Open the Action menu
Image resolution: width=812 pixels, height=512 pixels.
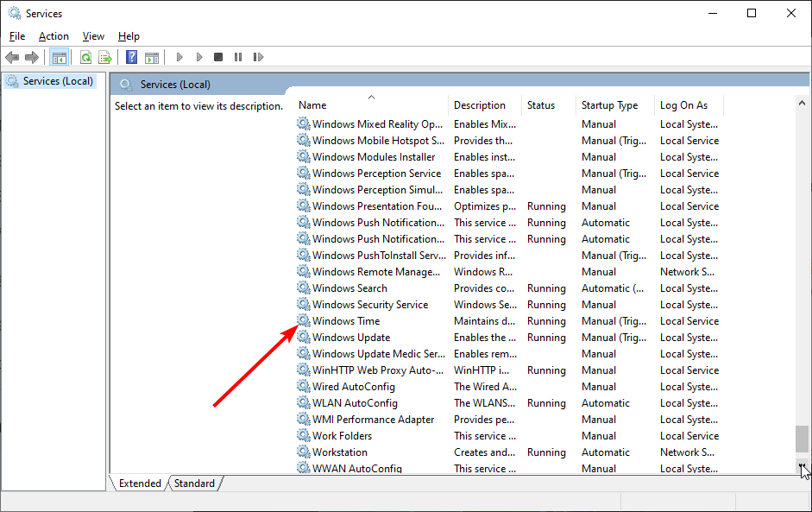(54, 36)
